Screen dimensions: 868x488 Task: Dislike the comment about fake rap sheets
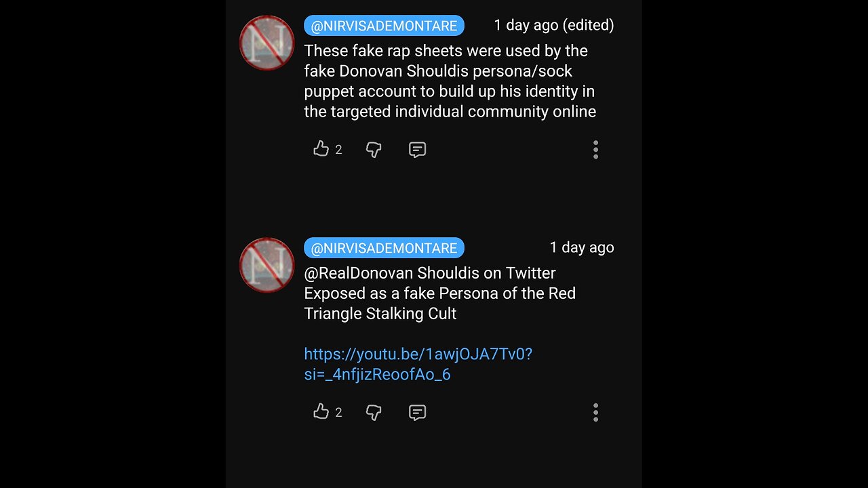[x=374, y=150]
